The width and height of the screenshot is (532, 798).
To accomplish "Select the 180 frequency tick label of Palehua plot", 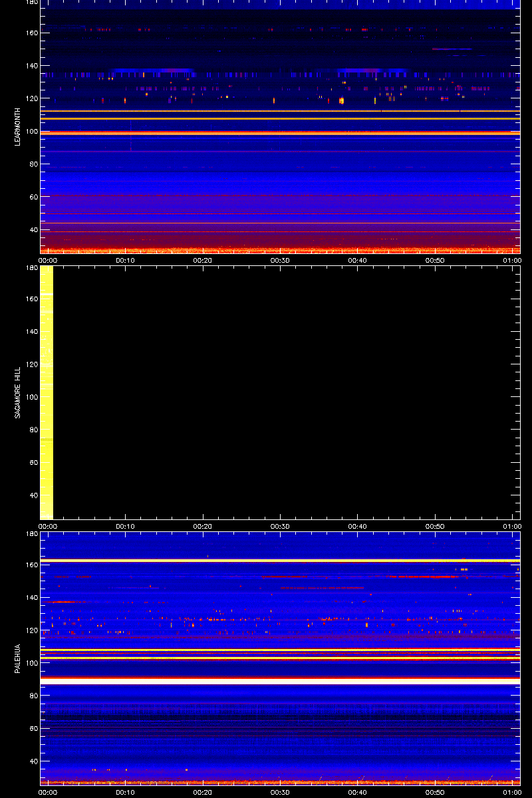I will point(32,533).
